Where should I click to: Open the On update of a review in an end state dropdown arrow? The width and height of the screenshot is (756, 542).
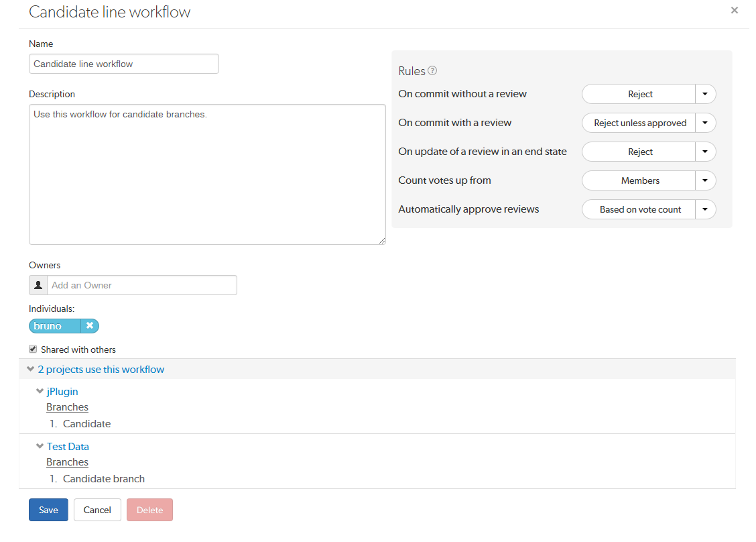[x=705, y=152]
